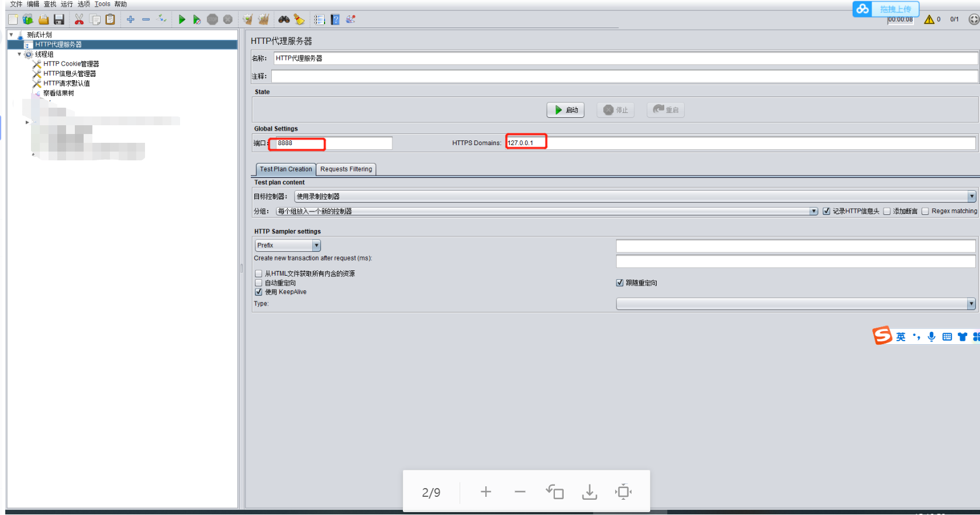This screenshot has height=515, width=980.
Task: Open the 分组 grouping dropdown
Action: click(547, 211)
